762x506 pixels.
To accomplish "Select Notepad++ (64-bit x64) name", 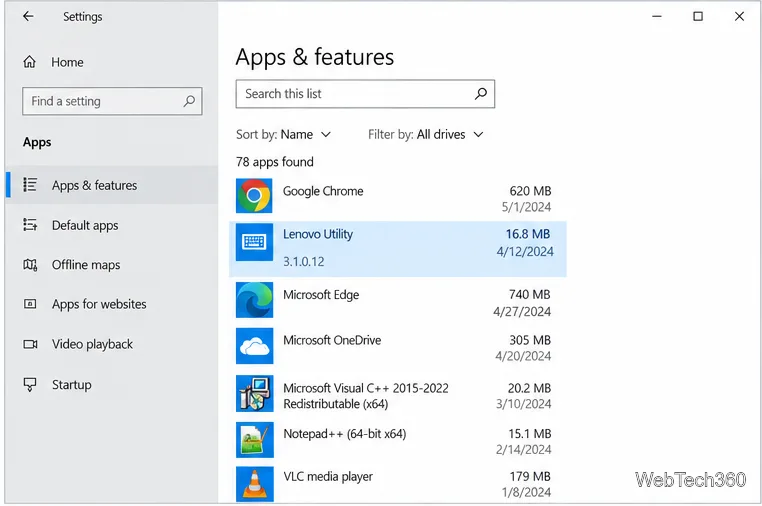I will click(x=345, y=434).
